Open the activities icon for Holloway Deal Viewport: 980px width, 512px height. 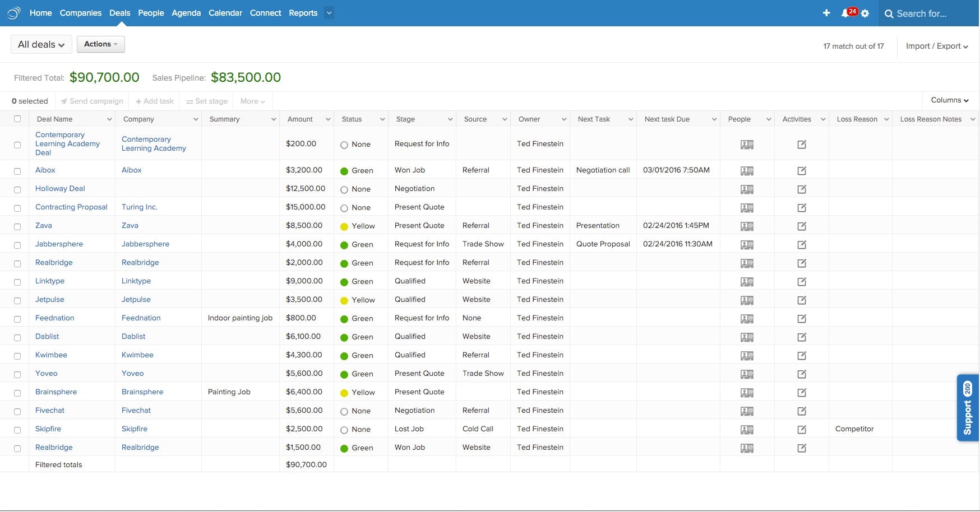click(x=802, y=189)
